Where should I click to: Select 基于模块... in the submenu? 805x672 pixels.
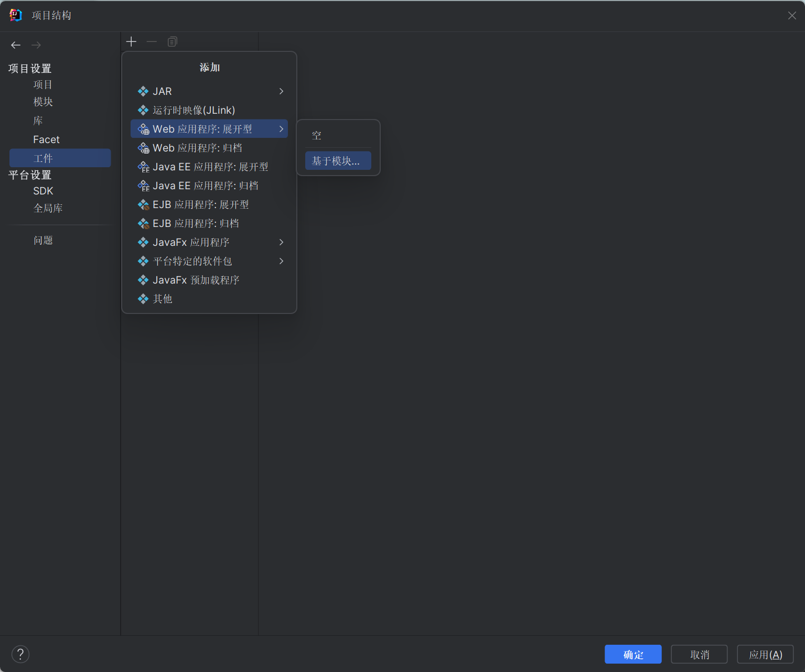[338, 161]
